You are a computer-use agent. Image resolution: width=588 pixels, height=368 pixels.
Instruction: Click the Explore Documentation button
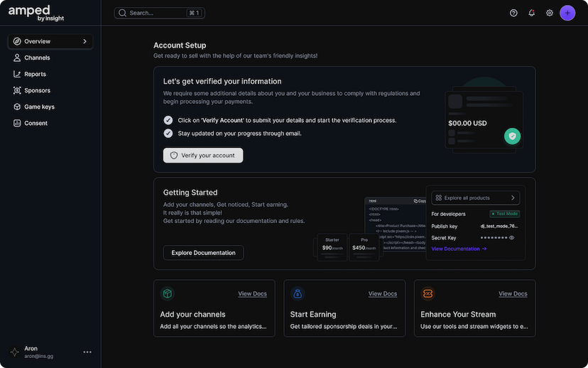point(203,253)
